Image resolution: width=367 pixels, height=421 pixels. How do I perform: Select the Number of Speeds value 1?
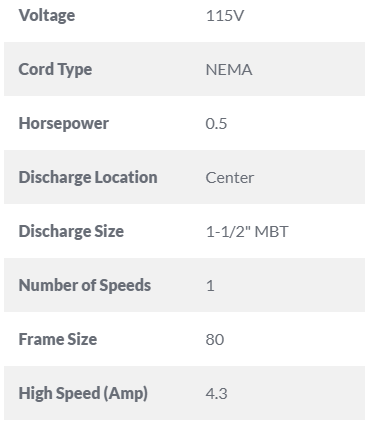point(210,286)
